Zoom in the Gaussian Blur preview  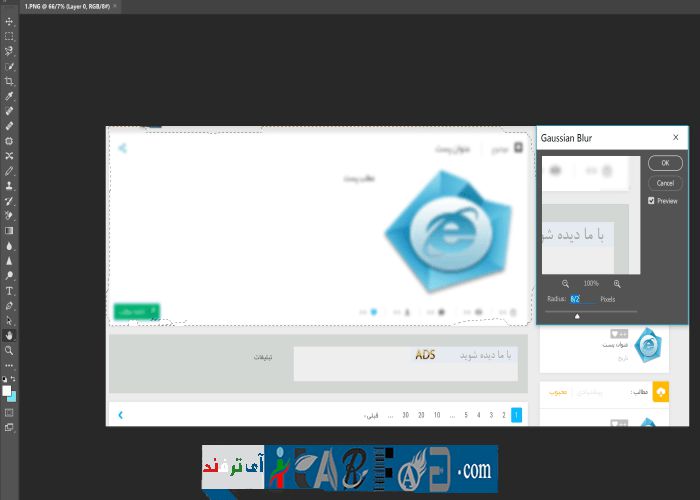617,284
